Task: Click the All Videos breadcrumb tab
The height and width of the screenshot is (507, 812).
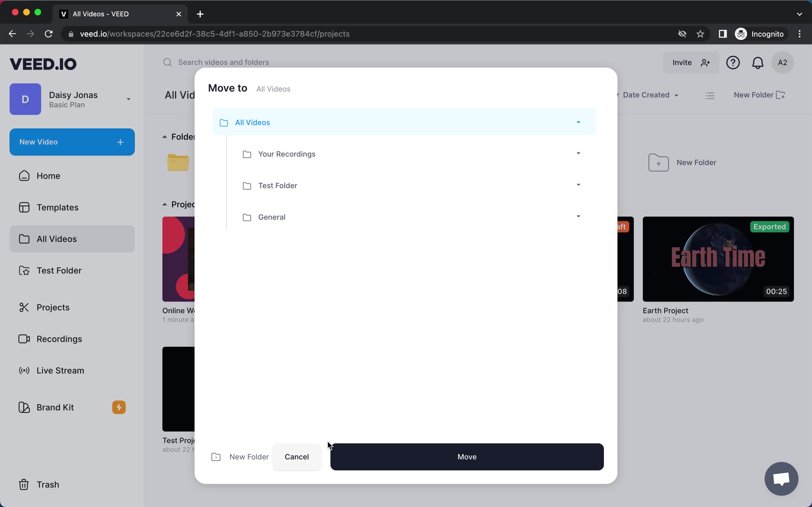Action: pyautogui.click(x=273, y=89)
